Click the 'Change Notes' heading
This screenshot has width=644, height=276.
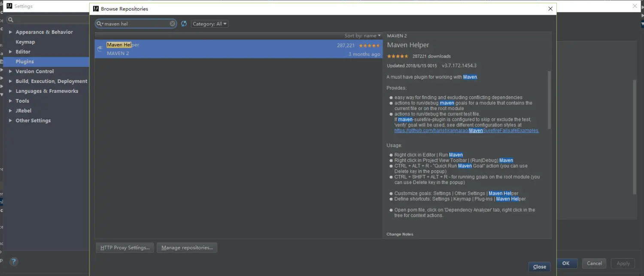[x=400, y=234]
